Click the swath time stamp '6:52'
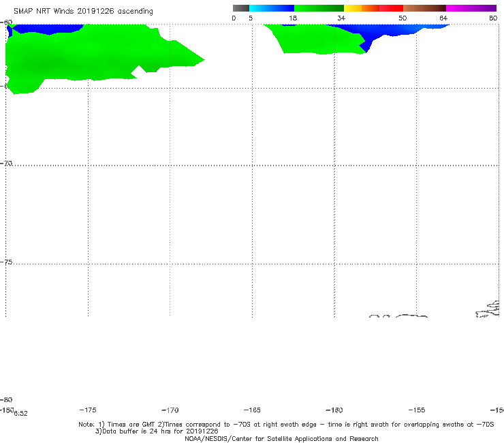The image size is (504, 443). click(20, 414)
